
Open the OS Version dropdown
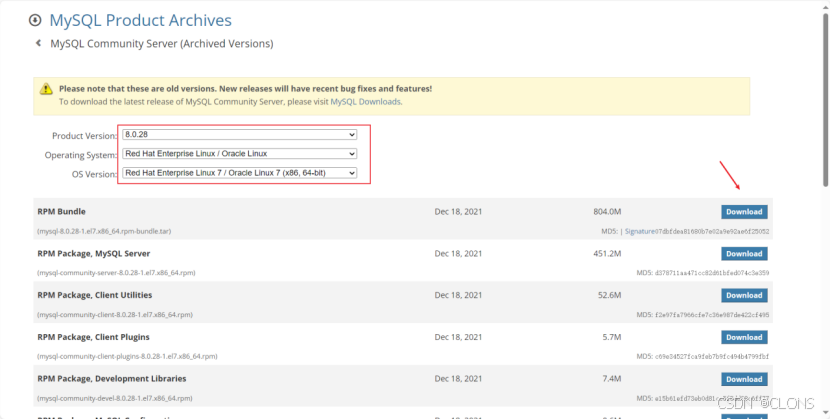pos(240,173)
